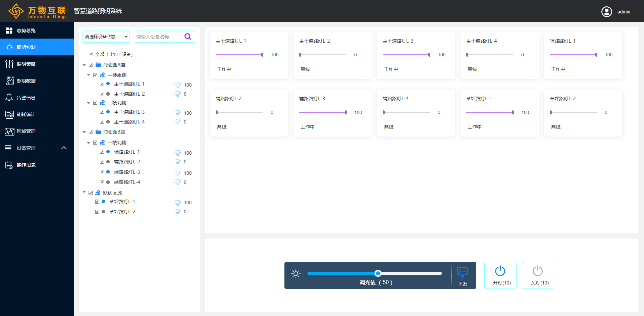Image resolution: width=644 pixels, height=316 pixels.
Task: Click bulb icon beside 主干道路灯L-4 in tree
Action: (178, 121)
